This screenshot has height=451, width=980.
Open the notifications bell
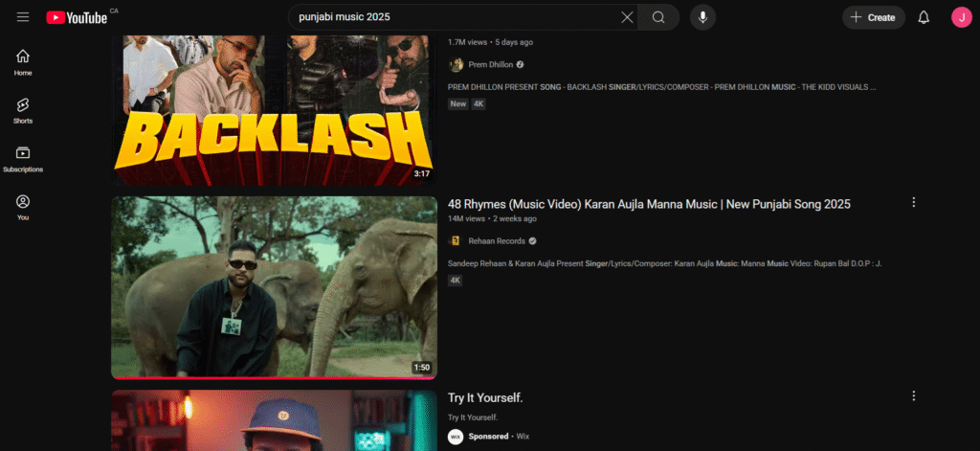[924, 17]
